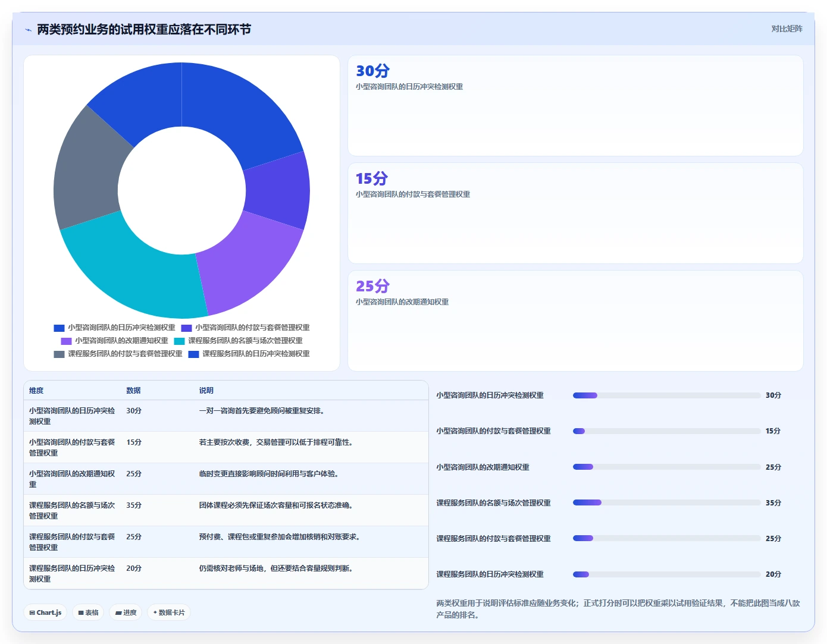The height and width of the screenshot is (644, 827).
Task: Click the 35分 table cell
Action: pos(134,505)
